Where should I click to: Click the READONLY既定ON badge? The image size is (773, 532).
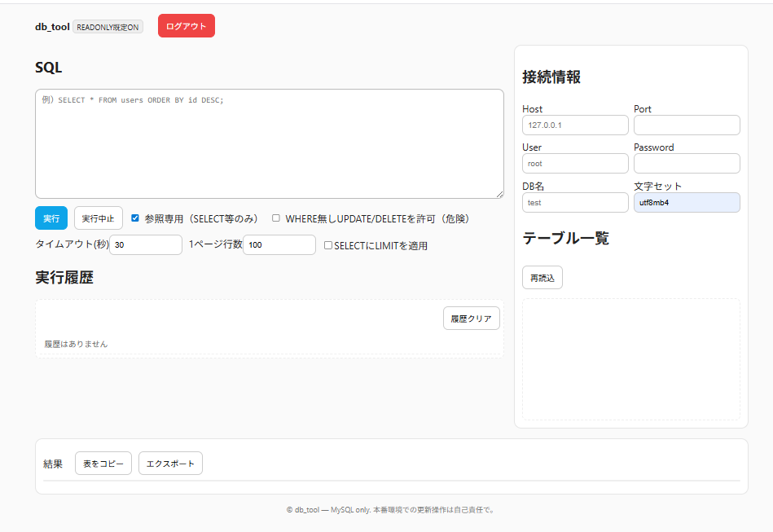(x=107, y=26)
